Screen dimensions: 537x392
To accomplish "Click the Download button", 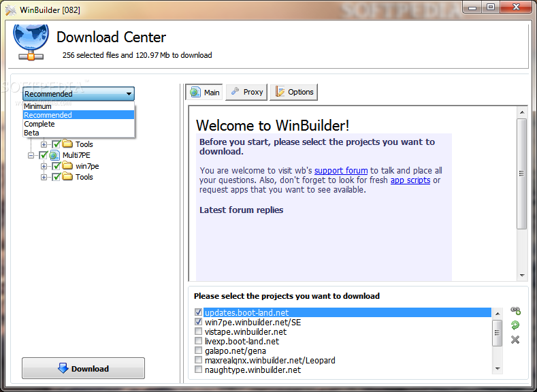I will click(x=83, y=368).
